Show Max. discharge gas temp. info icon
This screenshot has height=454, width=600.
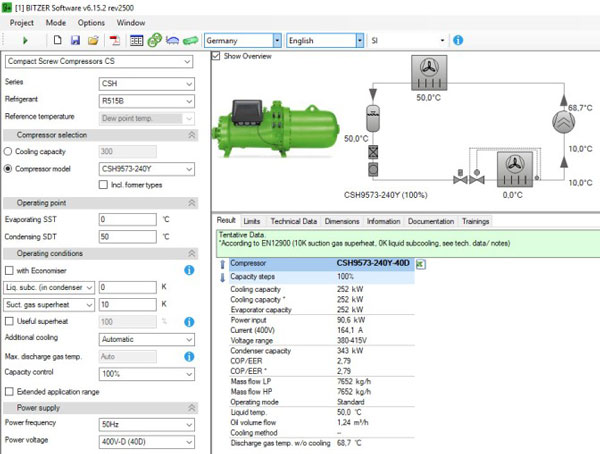click(x=189, y=356)
